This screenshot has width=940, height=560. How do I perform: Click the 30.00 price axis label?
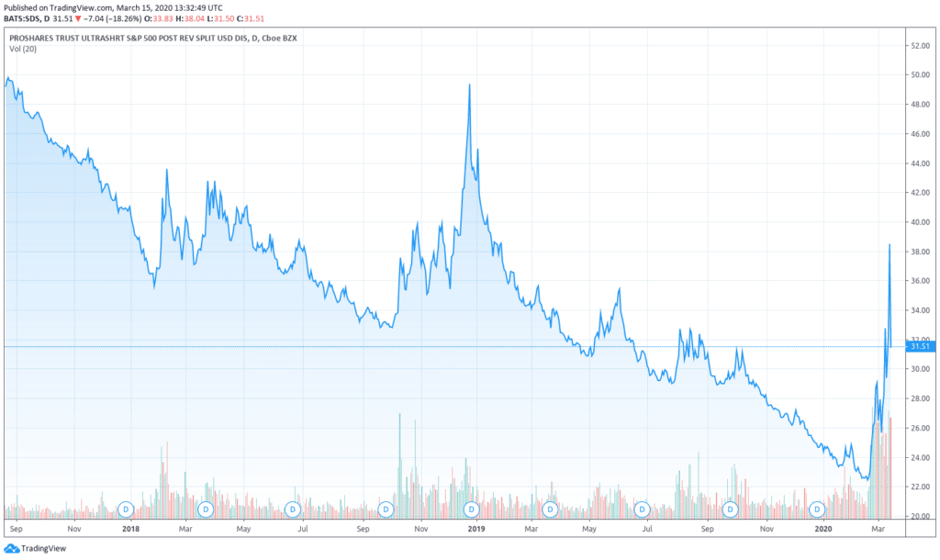[920, 369]
